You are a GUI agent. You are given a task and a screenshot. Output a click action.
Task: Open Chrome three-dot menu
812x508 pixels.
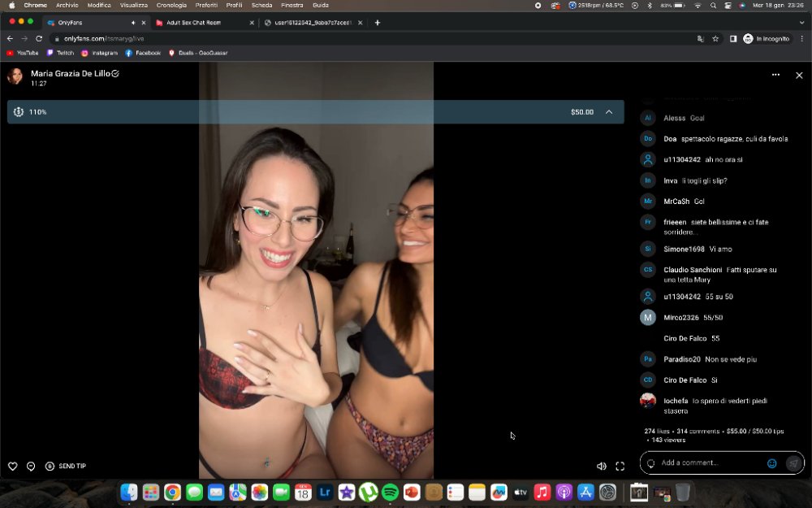coord(801,38)
